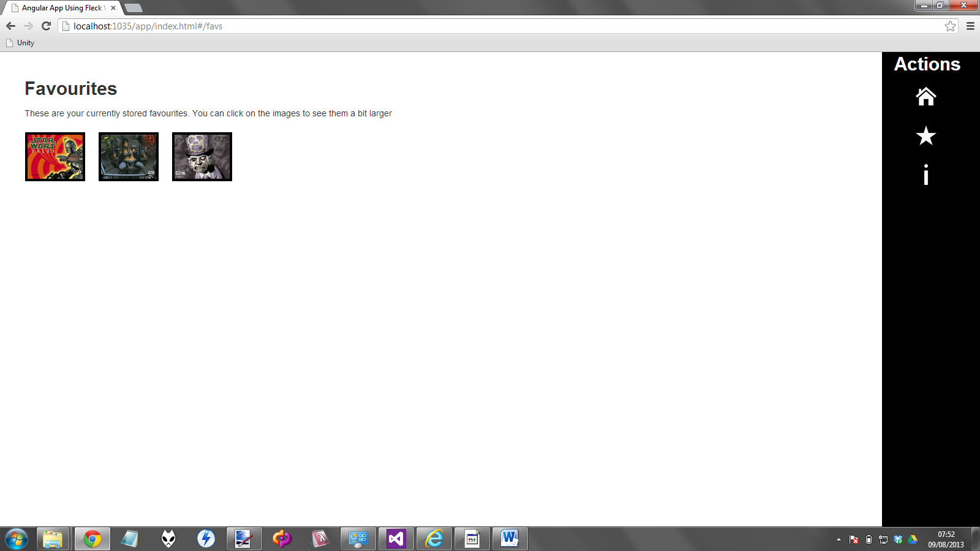The height and width of the screenshot is (551, 980).
Task: Open the Chrome menu button
Action: tap(970, 26)
